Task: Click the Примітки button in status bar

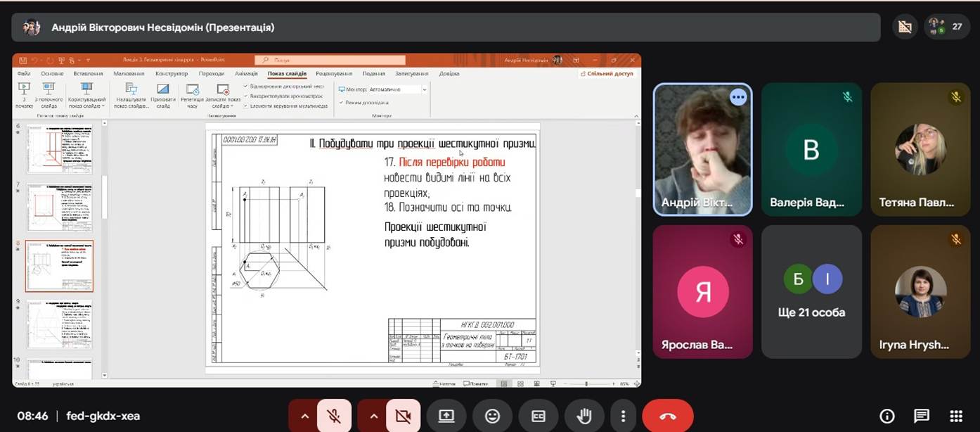Action: pos(476,383)
